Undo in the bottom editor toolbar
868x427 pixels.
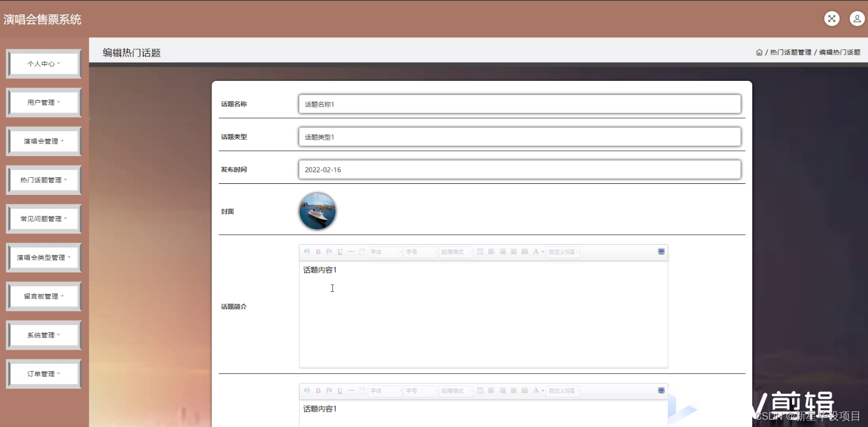(x=307, y=390)
